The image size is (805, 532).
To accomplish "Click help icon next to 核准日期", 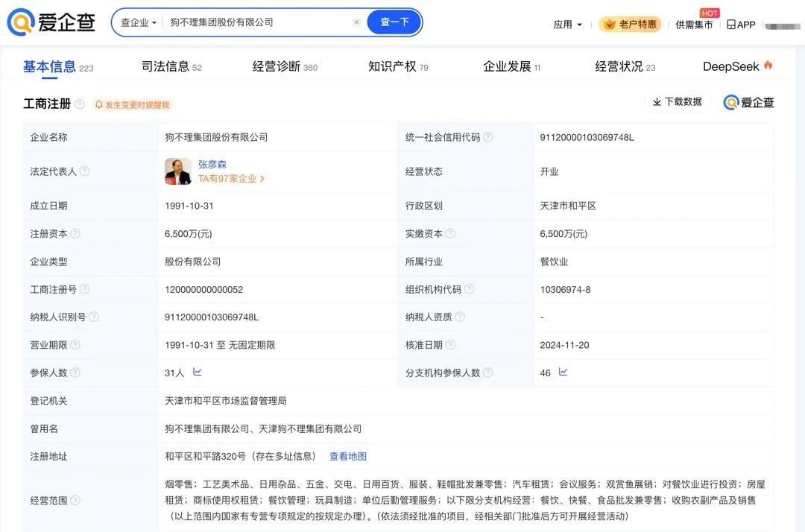I will (450, 345).
